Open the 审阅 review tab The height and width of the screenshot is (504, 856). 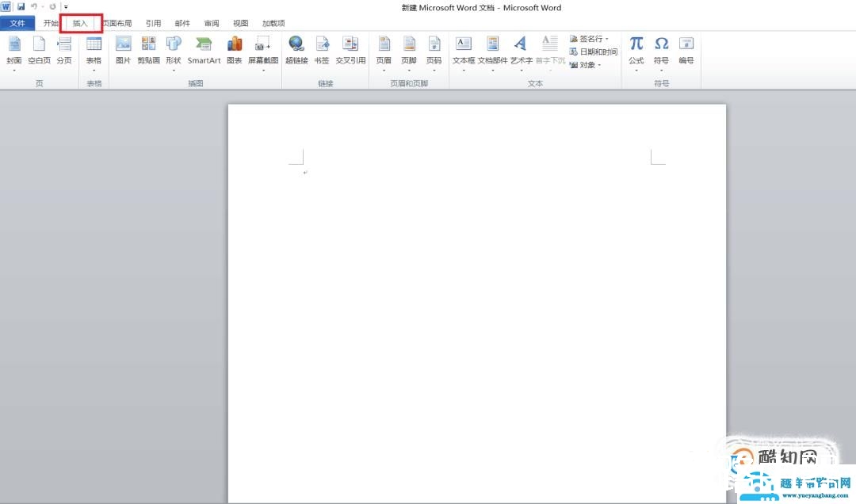click(212, 24)
